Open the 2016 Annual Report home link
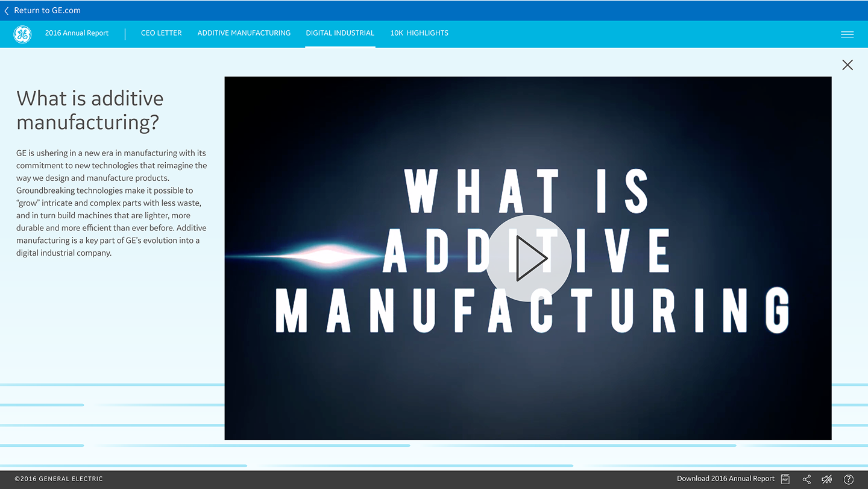Screen dimensions: 868x489 click(x=77, y=33)
